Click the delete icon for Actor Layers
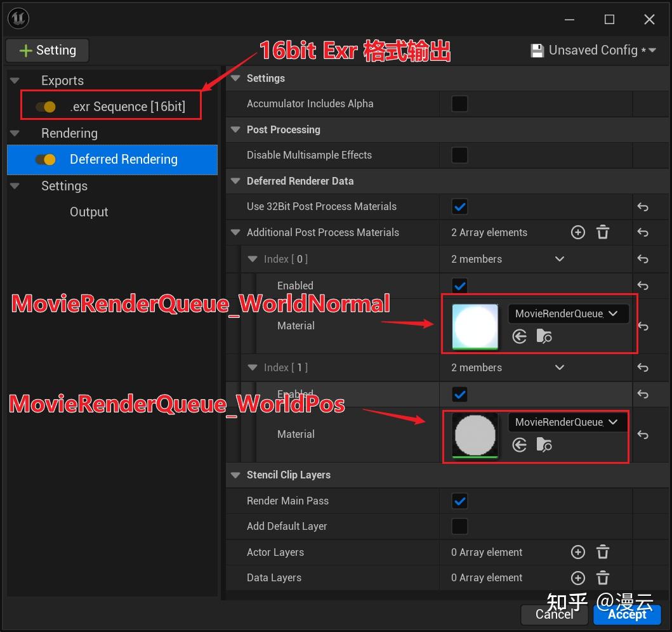This screenshot has width=672, height=632. [602, 552]
